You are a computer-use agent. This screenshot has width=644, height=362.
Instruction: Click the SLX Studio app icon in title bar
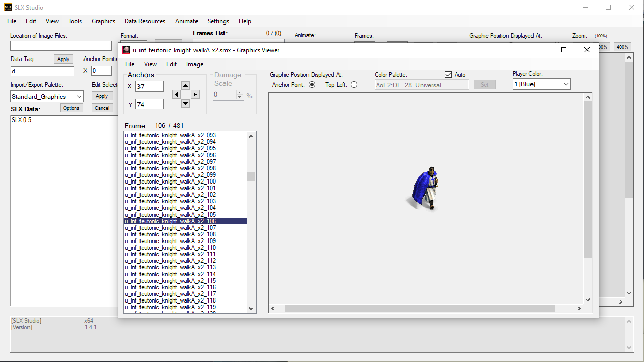[8, 7]
